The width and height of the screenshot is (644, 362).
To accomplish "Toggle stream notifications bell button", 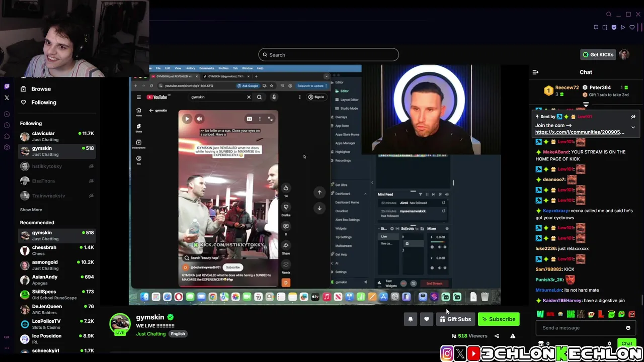I will coord(410,319).
